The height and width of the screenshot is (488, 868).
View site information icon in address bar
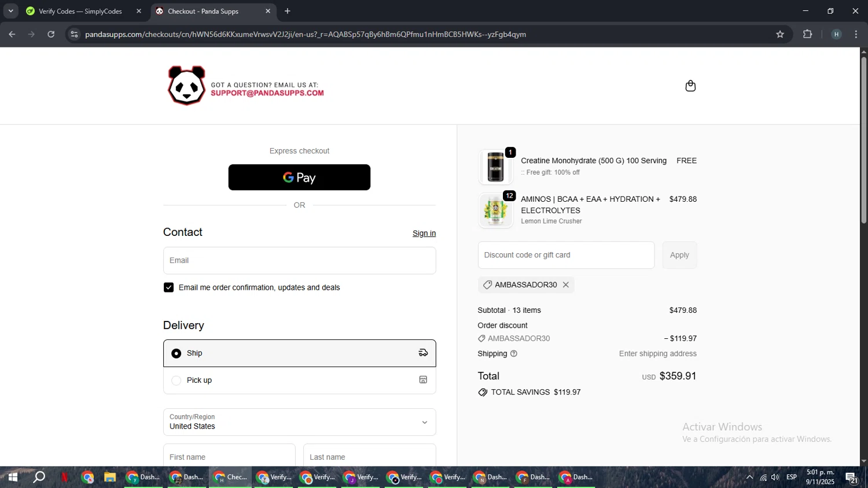tap(73, 35)
